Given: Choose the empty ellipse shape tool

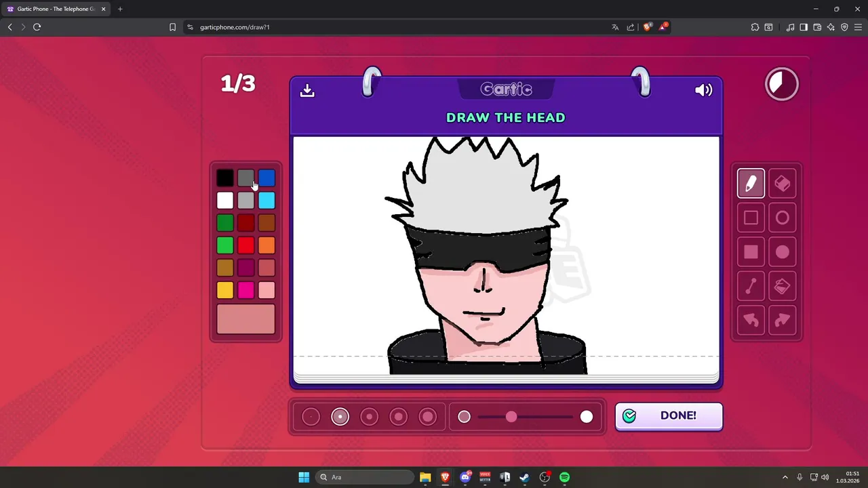Looking at the screenshot, I should pyautogui.click(x=782, y=218).
